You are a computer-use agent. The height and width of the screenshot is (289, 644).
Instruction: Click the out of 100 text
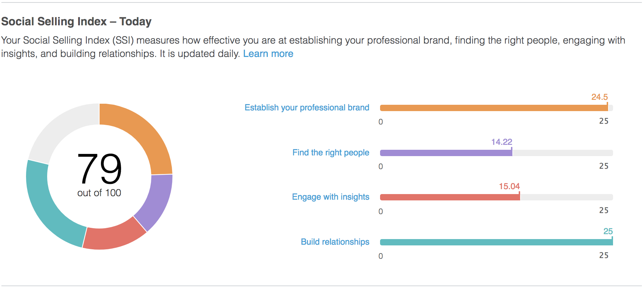coord(99,193)
